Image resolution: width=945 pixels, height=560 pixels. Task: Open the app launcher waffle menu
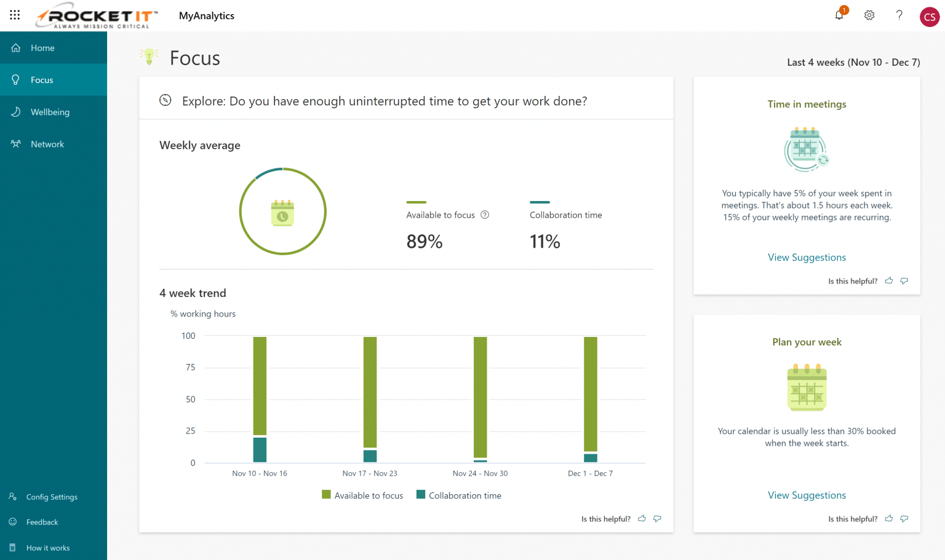[15, 15]
